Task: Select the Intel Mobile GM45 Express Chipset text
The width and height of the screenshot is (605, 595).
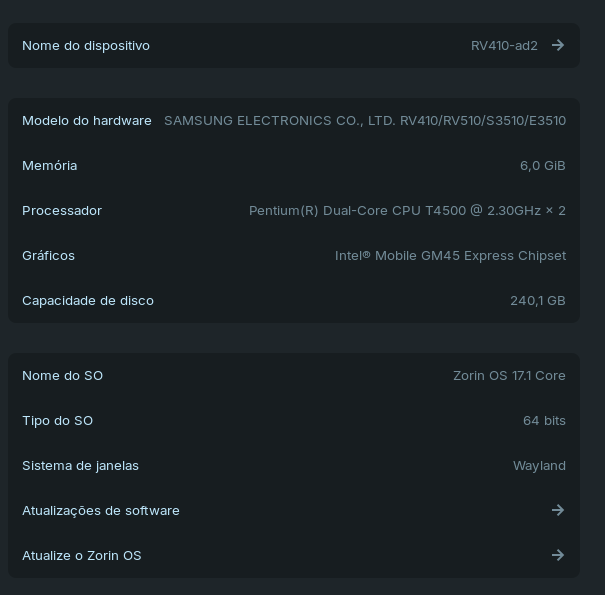Action: (x=450, y=255)
